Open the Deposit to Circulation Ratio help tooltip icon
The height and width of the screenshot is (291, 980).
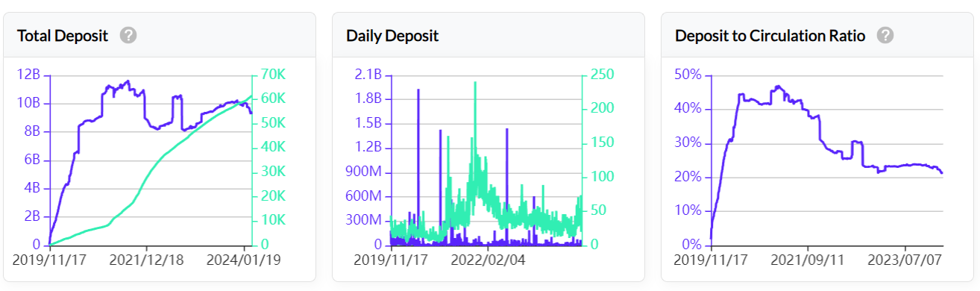click(x=885, y=35)
